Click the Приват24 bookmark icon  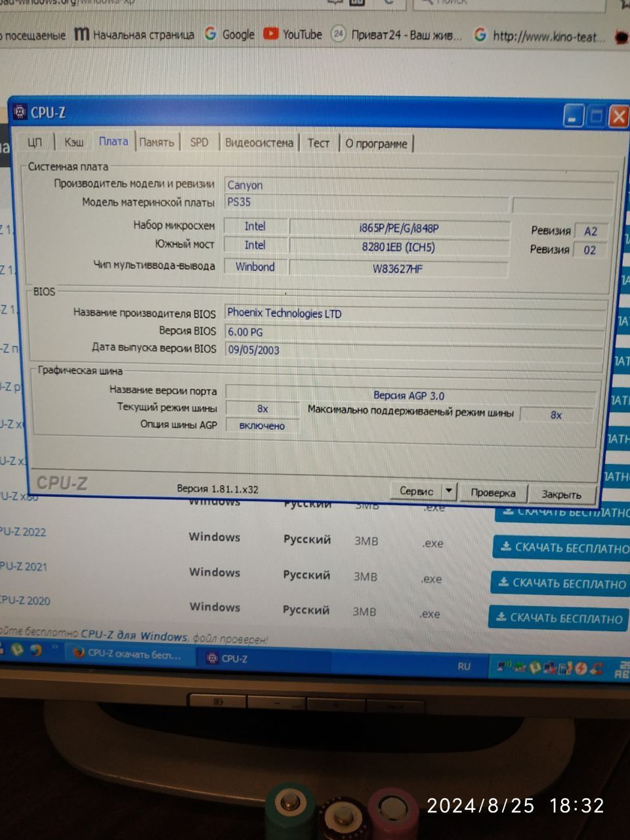338,33
